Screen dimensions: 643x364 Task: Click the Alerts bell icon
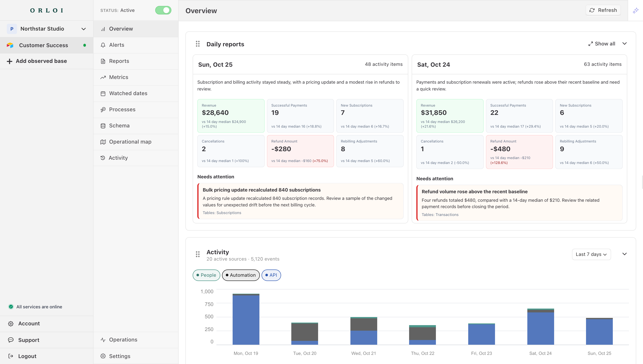(103, 45)
